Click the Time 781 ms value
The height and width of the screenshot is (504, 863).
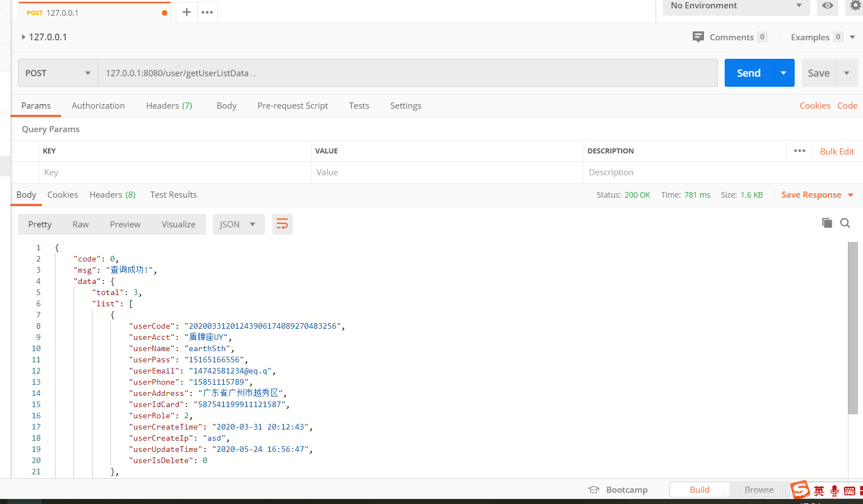coord(697,195)
